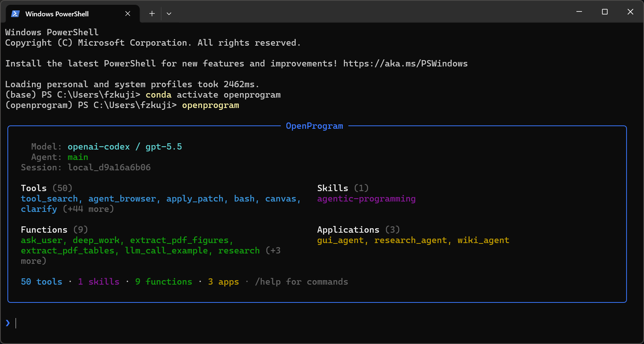Screen dimensions: 644x344
Task: Click the agent_browser tool name
Action: (122, 199)
